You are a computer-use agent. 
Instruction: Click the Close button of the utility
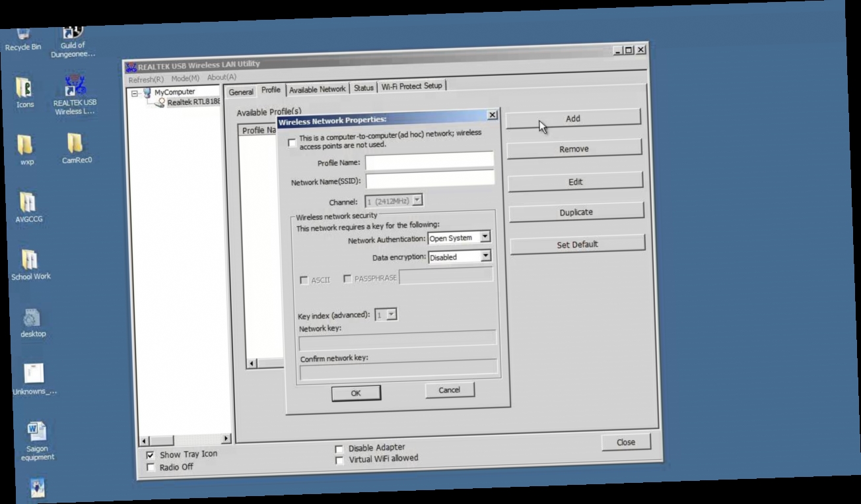tap(626, 442)
